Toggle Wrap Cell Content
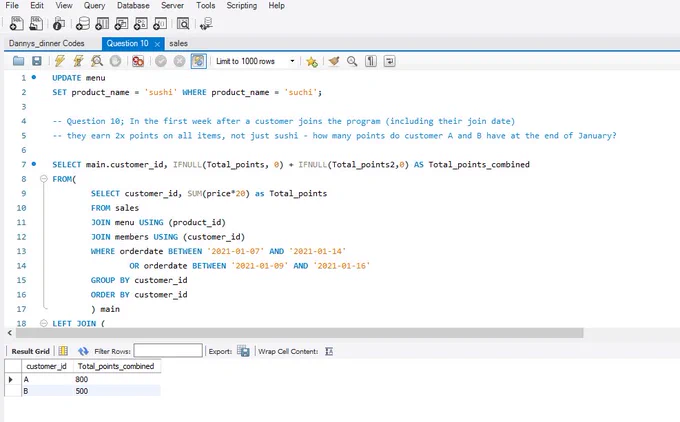The height and width of the screenshot is (422, 680). [x=329, y=351]
